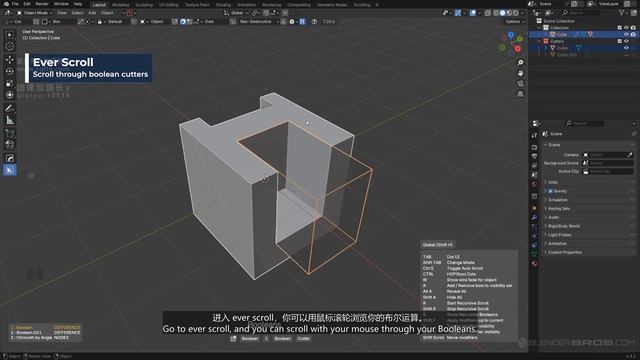Click the blue Z axis on navigation gizmo
Image resolution: width=640 pixels, height=360 pixels.
tap(511, 35)
